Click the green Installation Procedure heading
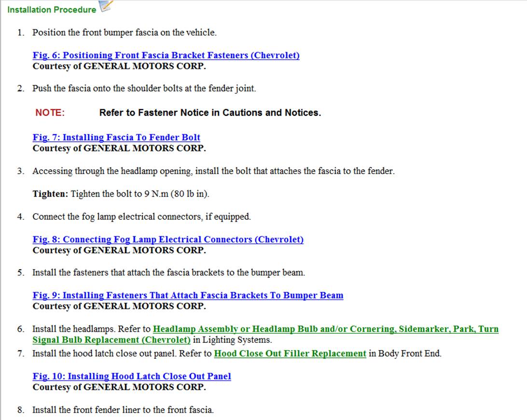 pos(52,10)
